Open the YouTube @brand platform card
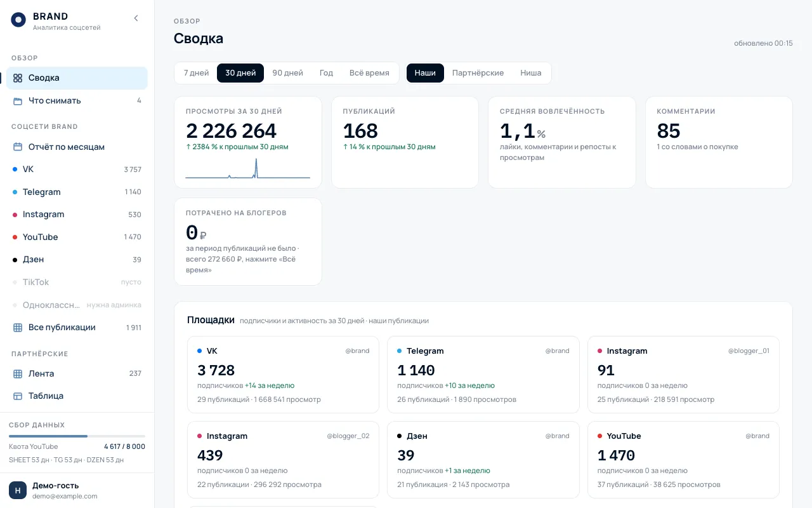The height and width of the screenshot is (508, 812). (683, 460)
